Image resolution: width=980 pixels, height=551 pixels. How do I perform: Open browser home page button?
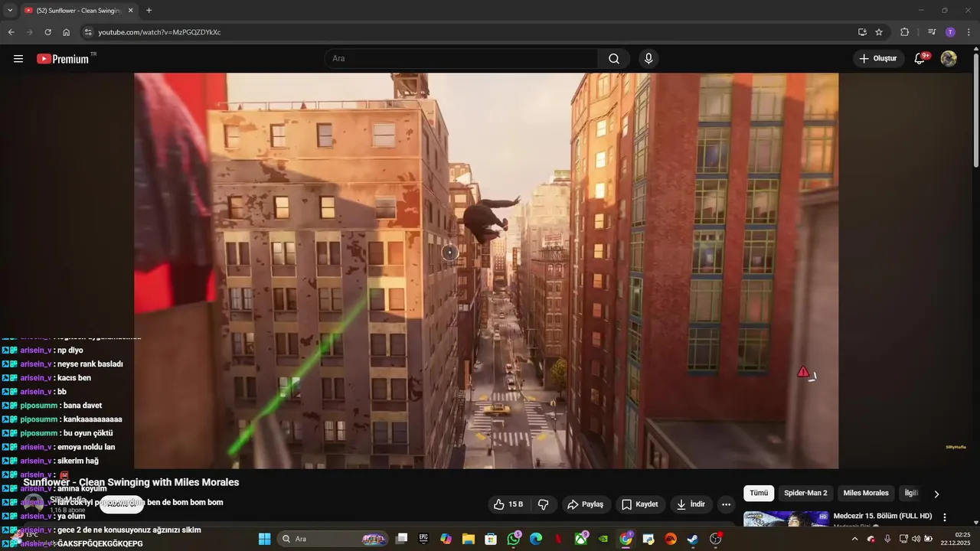coord(67,32)
